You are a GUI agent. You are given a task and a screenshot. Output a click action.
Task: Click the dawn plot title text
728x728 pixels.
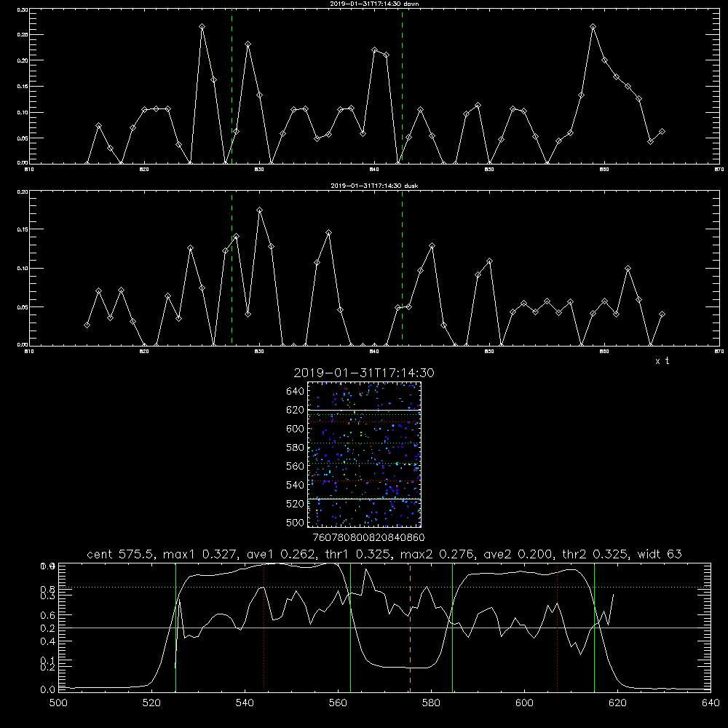pos(374,4)
